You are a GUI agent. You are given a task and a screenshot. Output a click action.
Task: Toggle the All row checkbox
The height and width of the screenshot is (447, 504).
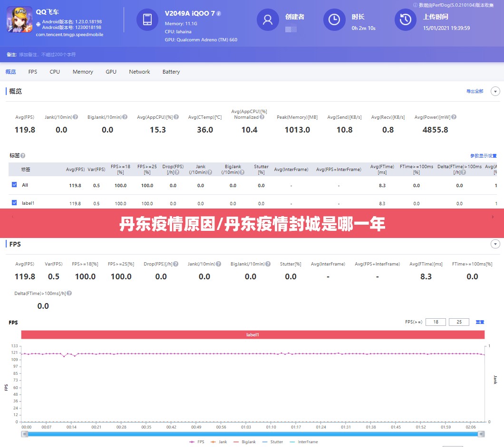[14, 185]
